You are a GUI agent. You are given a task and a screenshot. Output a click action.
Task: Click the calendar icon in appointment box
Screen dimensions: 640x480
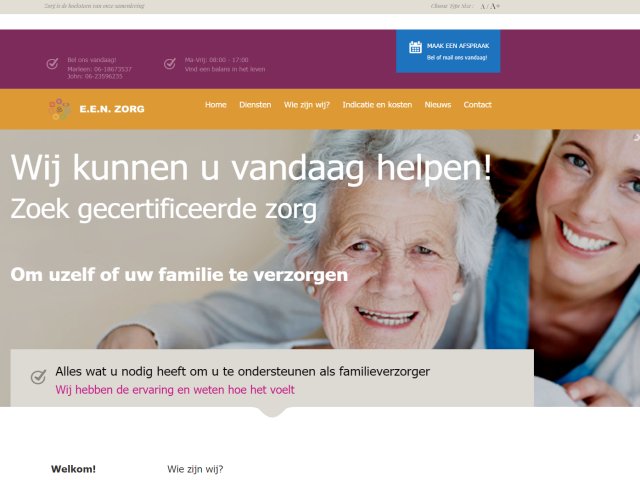[415, 47]
